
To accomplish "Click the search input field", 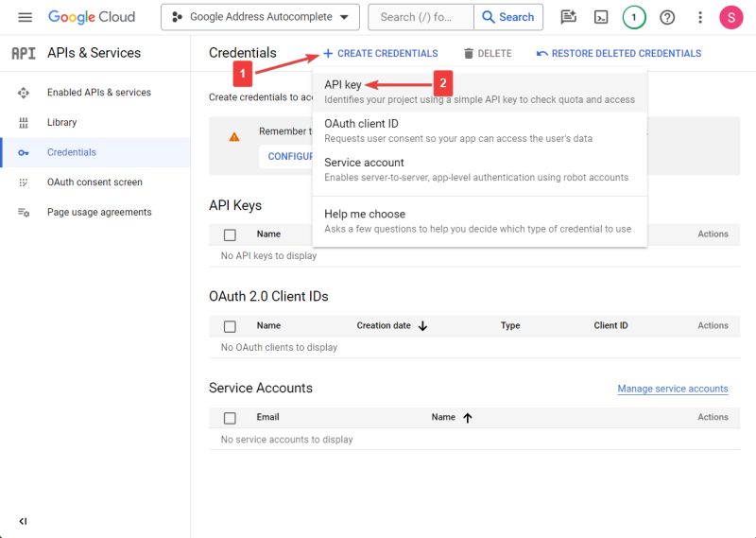I will point(421,17).
